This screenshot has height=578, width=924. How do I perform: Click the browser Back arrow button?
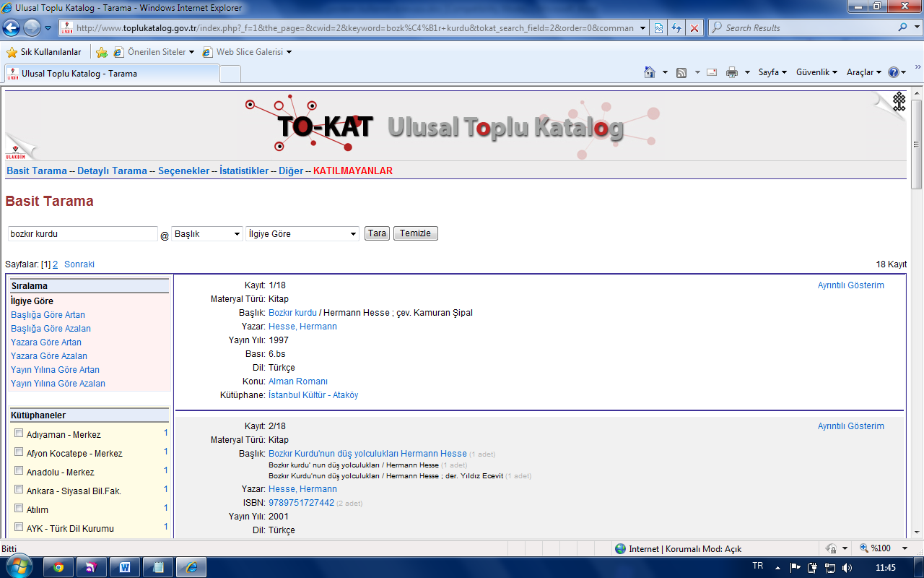point(12,28)
